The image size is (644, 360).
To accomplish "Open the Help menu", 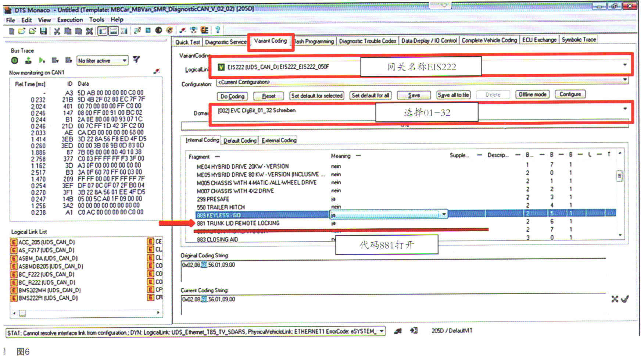I will 117,20.
